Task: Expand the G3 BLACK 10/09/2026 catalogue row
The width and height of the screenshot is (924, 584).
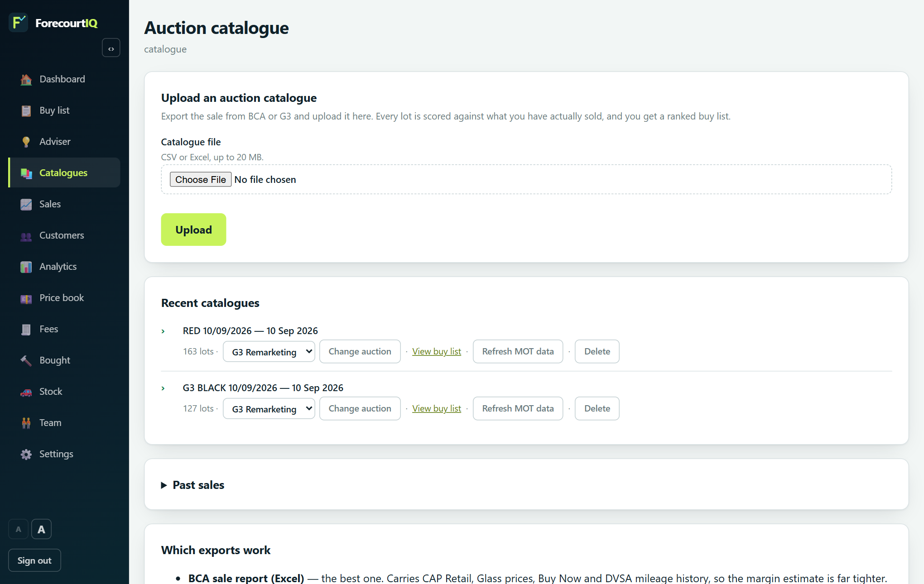Action: pyautogui.click(x=163, y=388)
